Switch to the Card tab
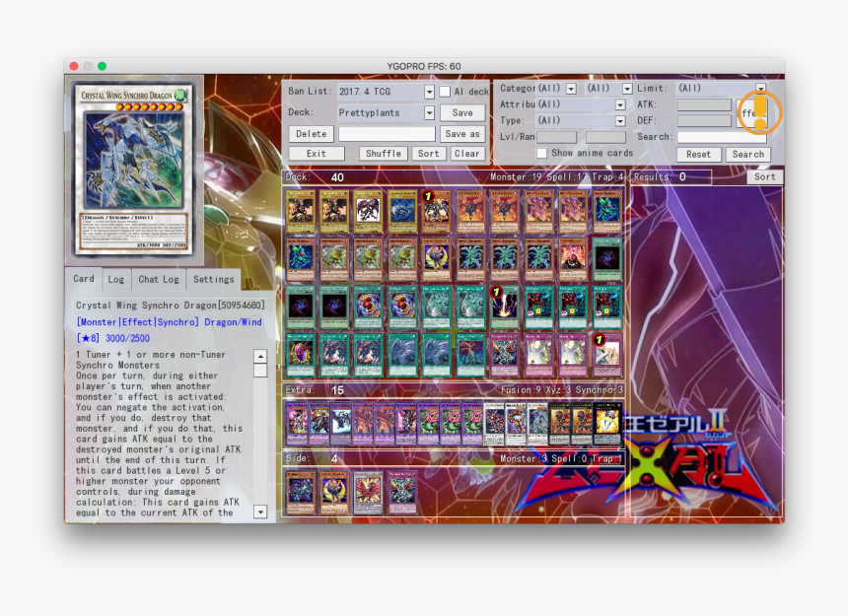The width and height of the screenshot is (848, 616). pos(83,279)
